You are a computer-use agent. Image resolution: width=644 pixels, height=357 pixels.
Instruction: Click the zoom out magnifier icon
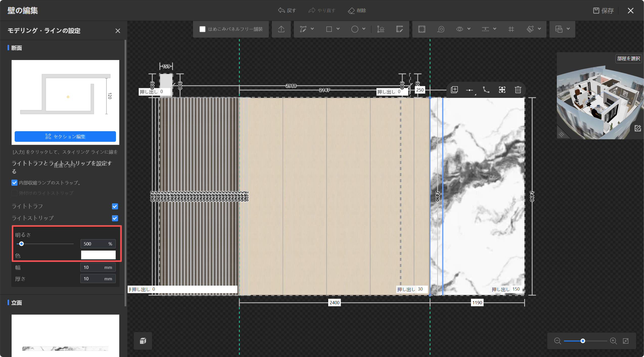tap(557, 341)
